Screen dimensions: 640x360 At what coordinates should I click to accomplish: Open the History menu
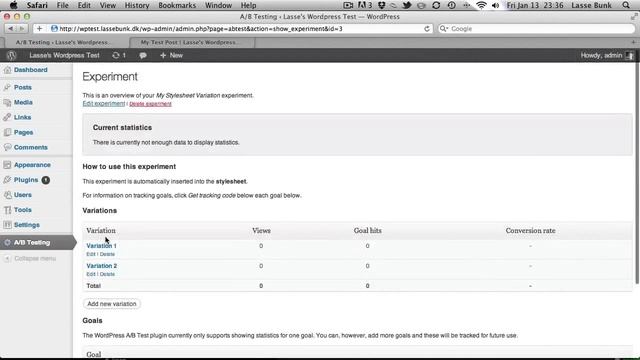137,5
